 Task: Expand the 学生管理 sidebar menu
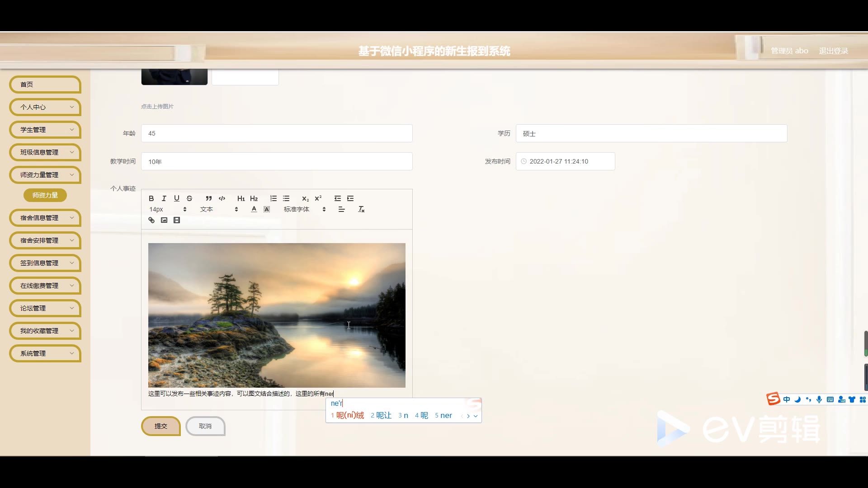coord(45,130)
